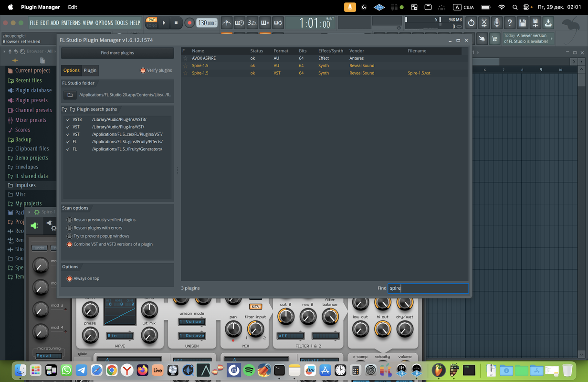This screenshot has height=382, width=588.
Task: Open the Spire Sin wave selector
Action: click(x=119, y=336)
